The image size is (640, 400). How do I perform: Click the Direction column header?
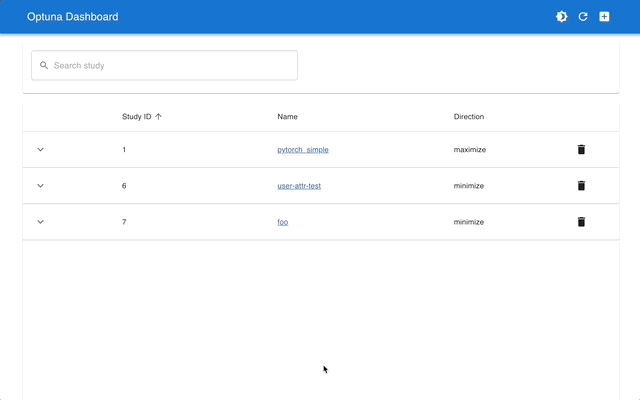coord(468,117)
